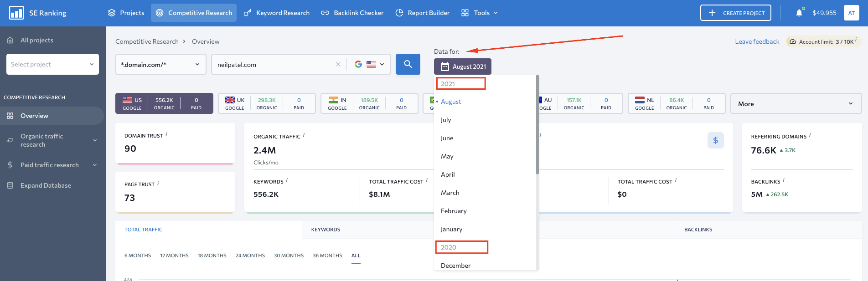Set chart range to 12 Months

coord(174,255)
